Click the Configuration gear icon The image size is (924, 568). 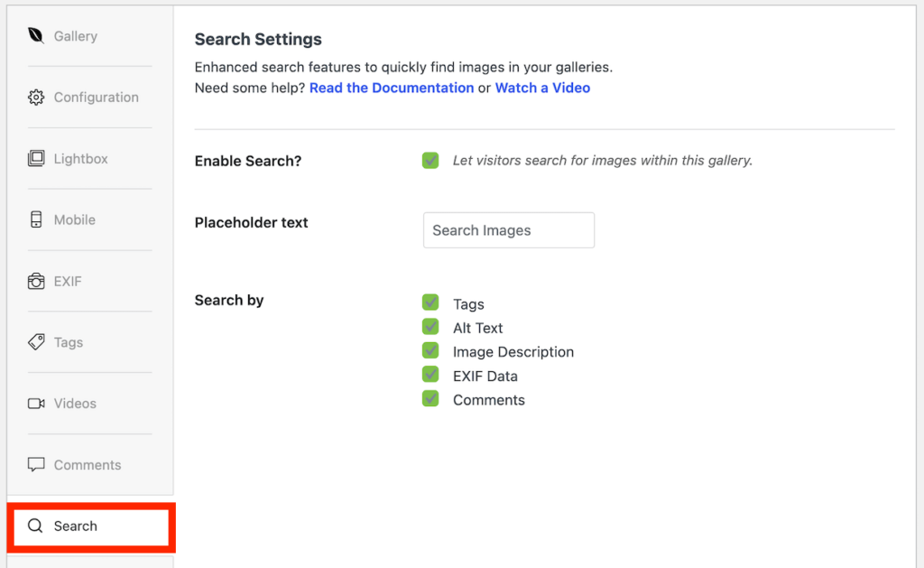pyautogui.click(x=36, y=98)
